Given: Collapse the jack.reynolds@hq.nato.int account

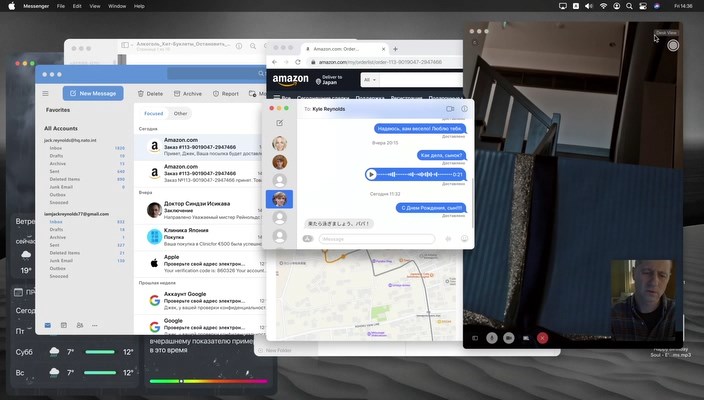Looking at the screenshot, I should tap(70, 141).
